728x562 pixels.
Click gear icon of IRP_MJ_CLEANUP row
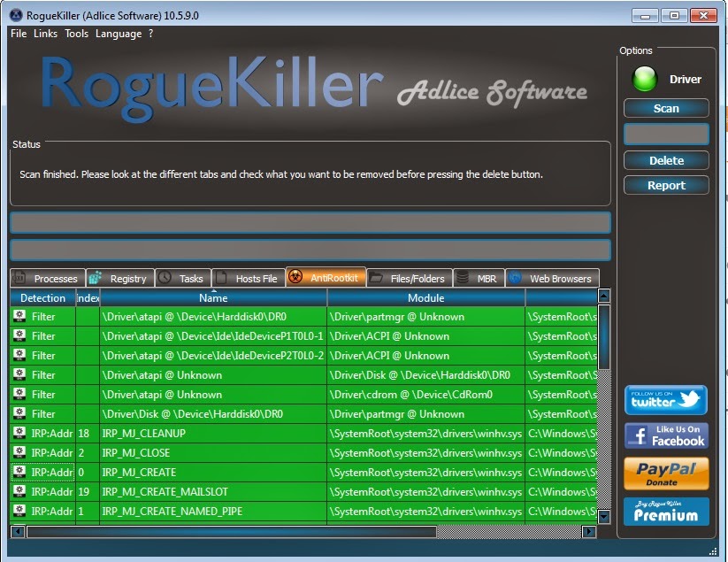click(19, 433)
